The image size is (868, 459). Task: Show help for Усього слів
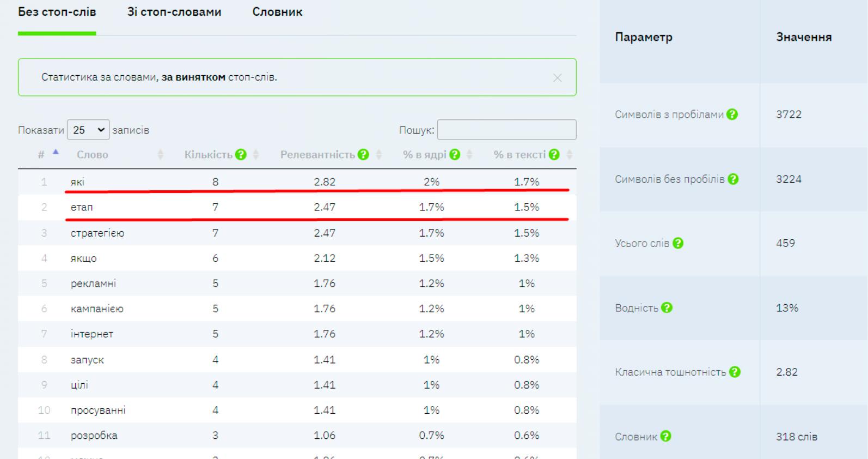coord(677,243)
